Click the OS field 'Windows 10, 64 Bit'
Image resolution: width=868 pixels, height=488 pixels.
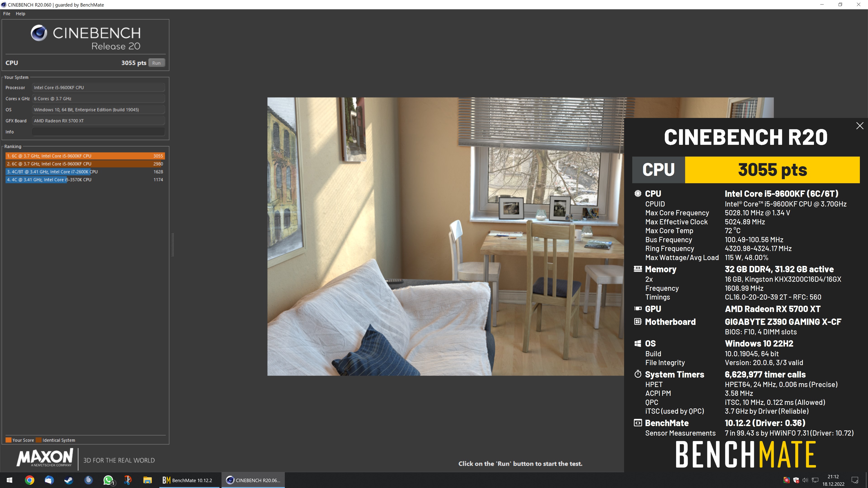(x=98, y=110)
